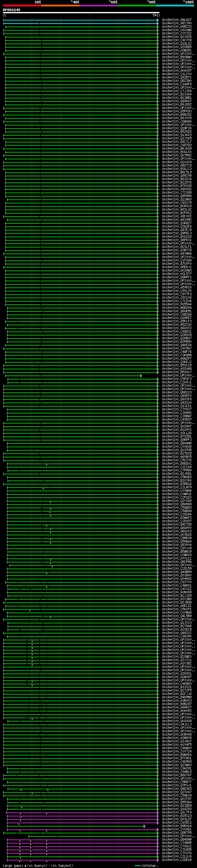Click the label UniRef100_B9DQ01
This screenshot has height=868, width=197.
[x=177, y=463]
